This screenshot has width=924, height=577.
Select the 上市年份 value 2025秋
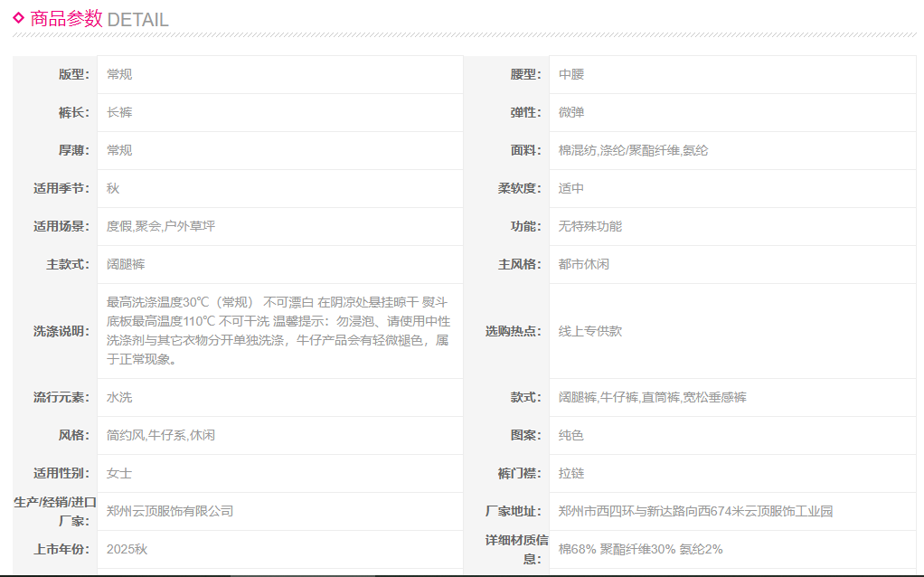127,549
